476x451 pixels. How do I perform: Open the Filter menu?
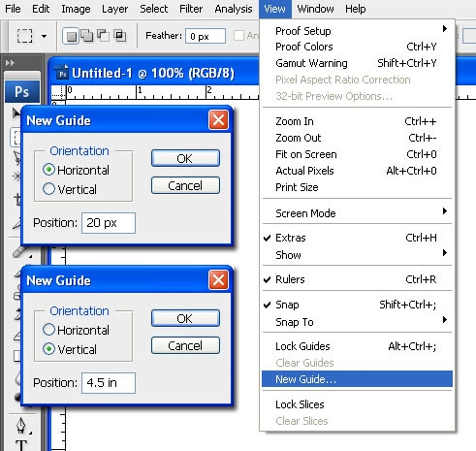tap(191, 9)
